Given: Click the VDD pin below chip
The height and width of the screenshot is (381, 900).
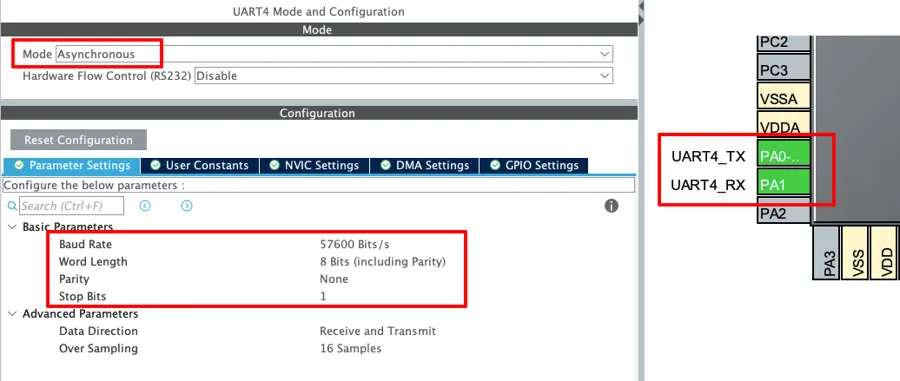Looking at the screenshot, I should point(885,252).
